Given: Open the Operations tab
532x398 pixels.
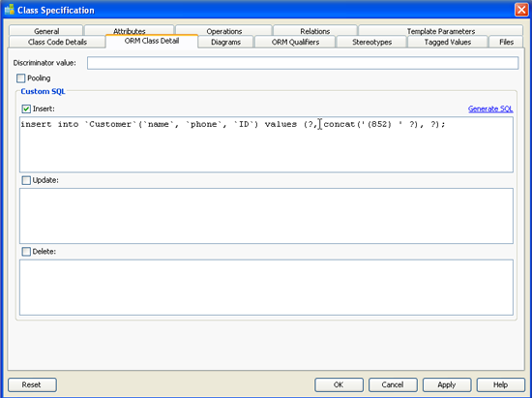Looking at the screenshot, I should pos(224,31).
